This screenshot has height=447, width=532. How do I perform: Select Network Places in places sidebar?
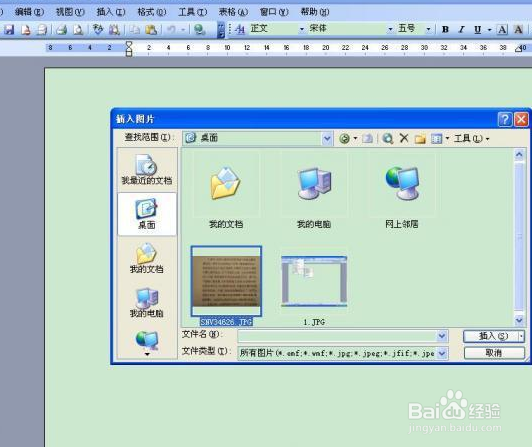pyautogui.click(x=147, y=340)
